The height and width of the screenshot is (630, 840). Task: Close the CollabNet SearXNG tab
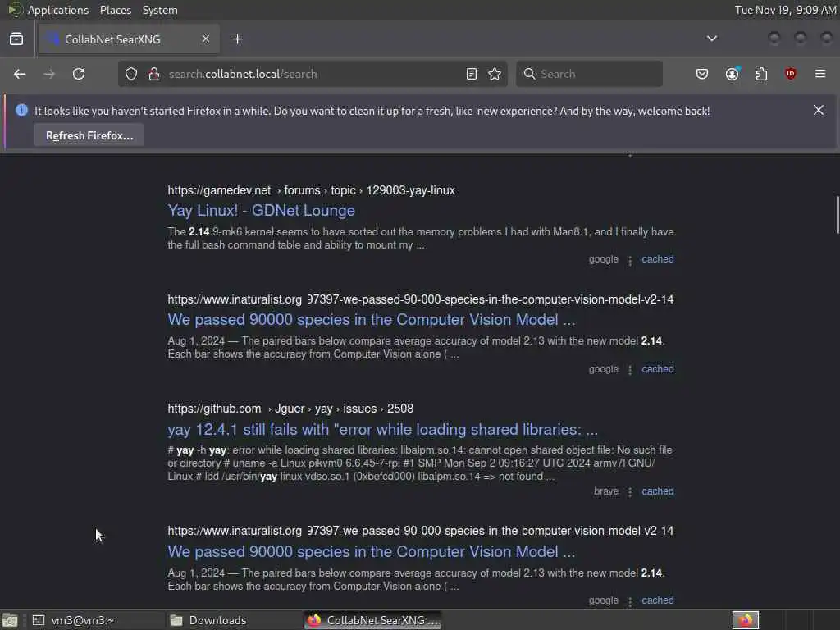click(206, 39)
